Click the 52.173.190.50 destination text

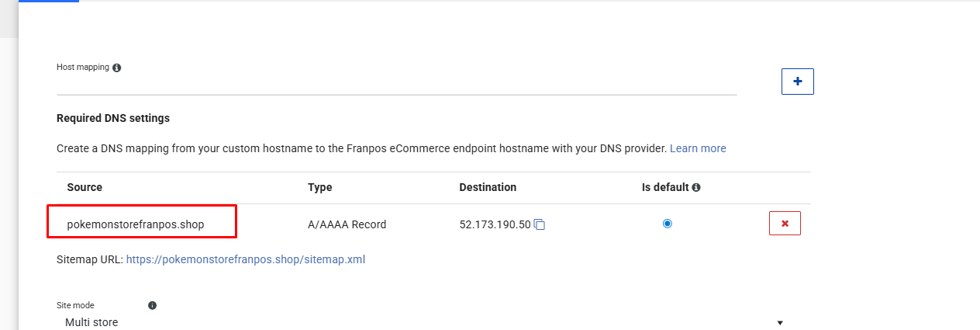[x=495, y=224]
